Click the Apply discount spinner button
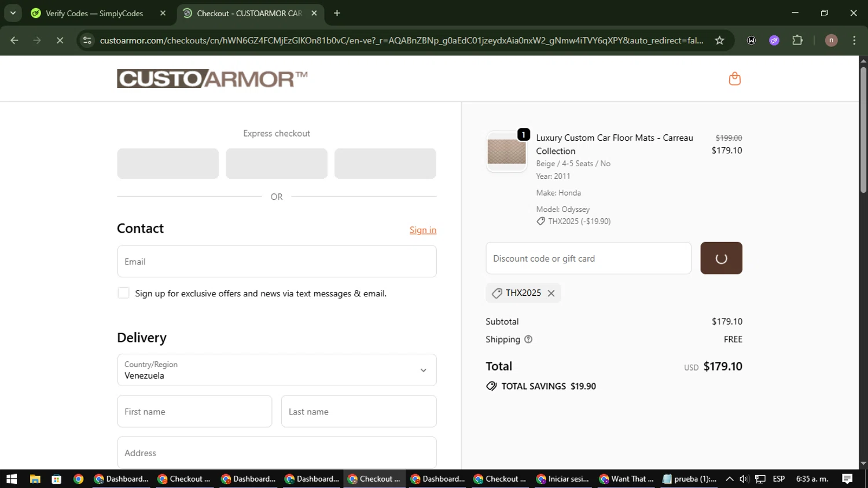This screenshot has width=868, height=488. point(721,258)
